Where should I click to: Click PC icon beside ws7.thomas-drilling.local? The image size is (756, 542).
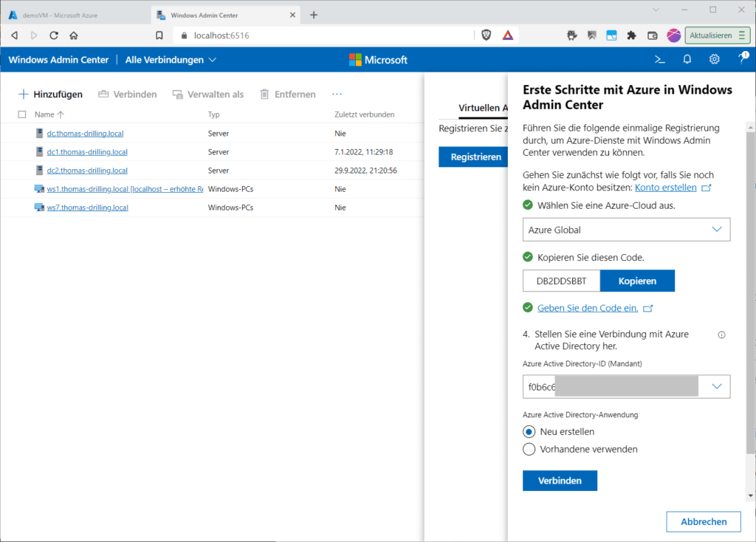point(39,207)
